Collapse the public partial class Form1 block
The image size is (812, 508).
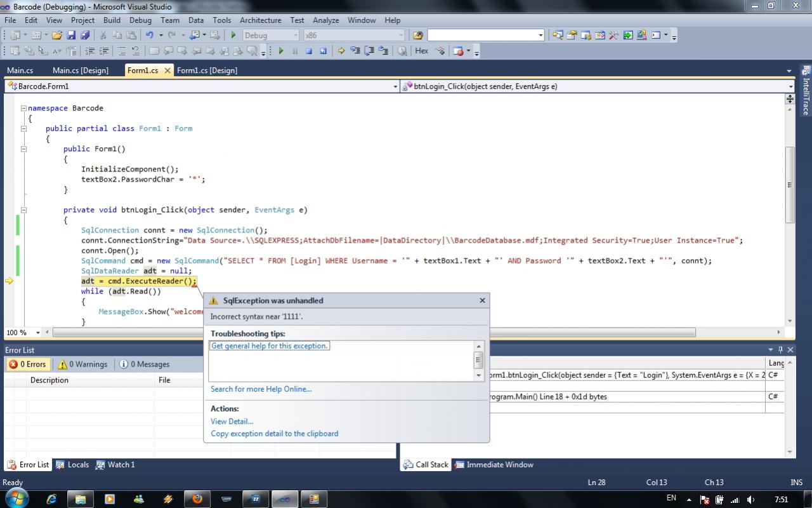pyautogui.click(x=23, y=128)
